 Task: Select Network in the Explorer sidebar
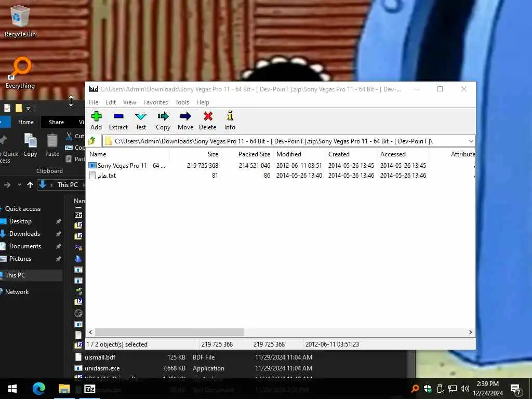[17, 292]
